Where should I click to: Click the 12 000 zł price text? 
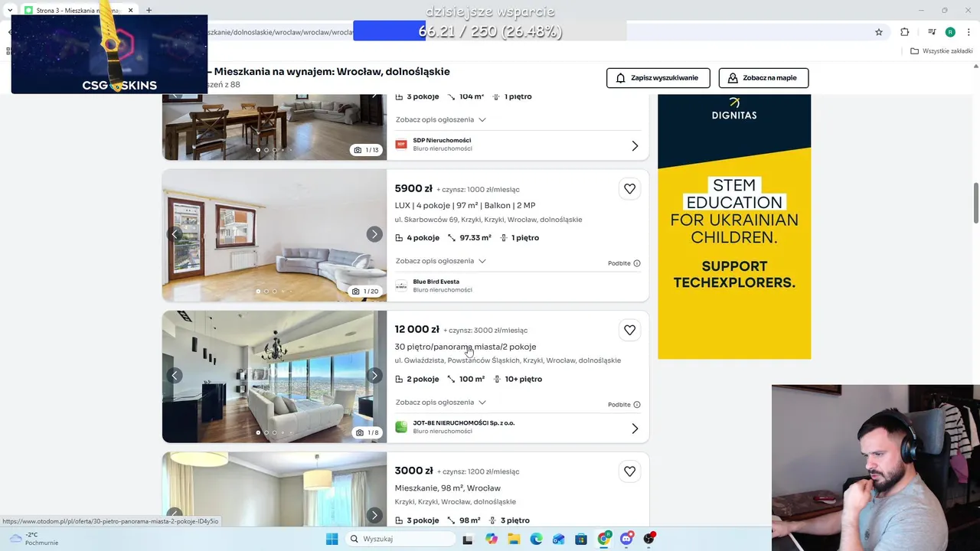pyautogui.click(x=417, y=330)
